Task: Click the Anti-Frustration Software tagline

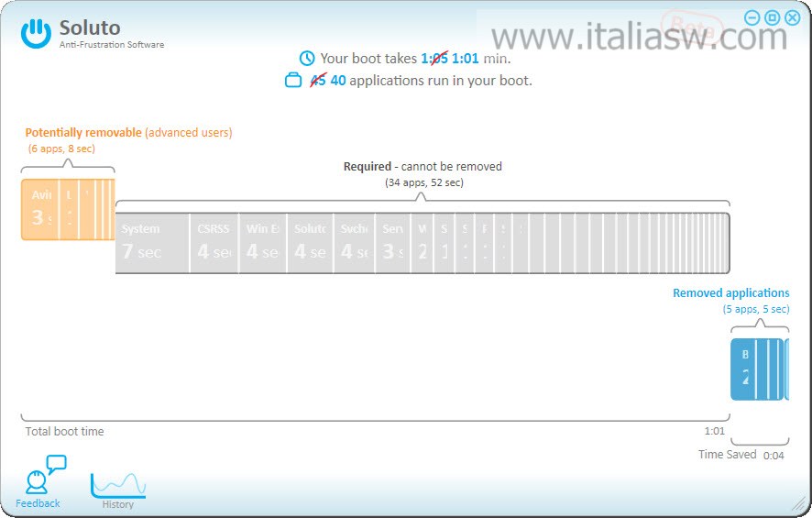Action: click(112, 45)
